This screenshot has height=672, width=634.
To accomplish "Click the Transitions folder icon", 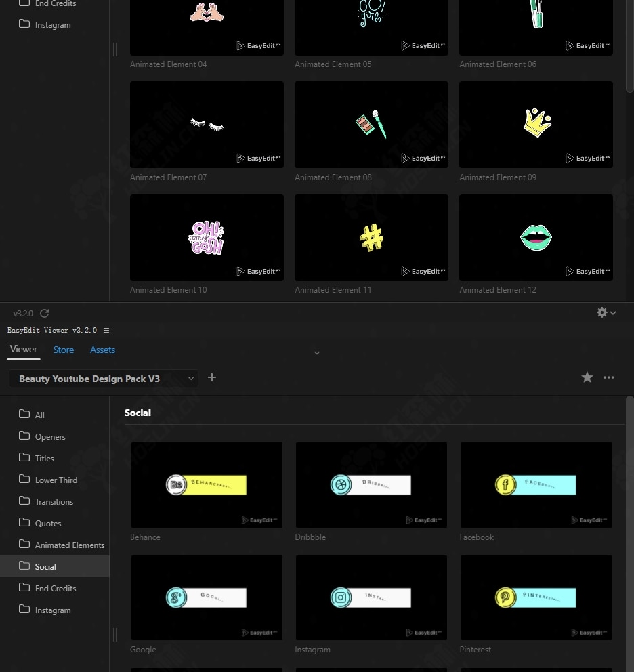I will tap(24, 501).
